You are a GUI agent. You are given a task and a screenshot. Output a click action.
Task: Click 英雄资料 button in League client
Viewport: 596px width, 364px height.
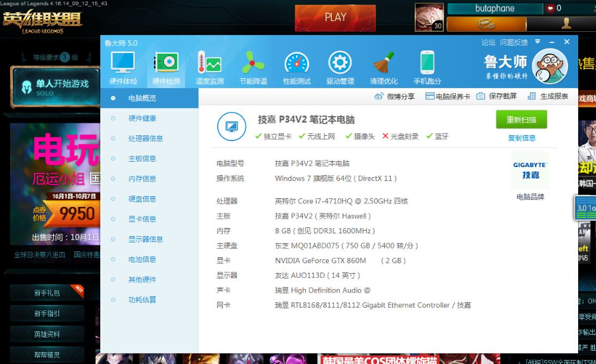pyautogui.click(x=47, y=334)
